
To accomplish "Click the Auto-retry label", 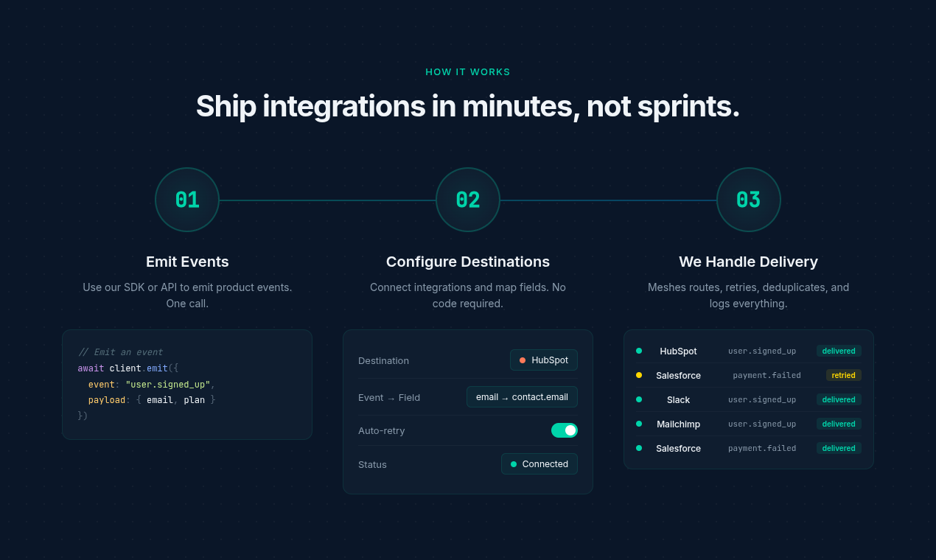I will 382,431.
